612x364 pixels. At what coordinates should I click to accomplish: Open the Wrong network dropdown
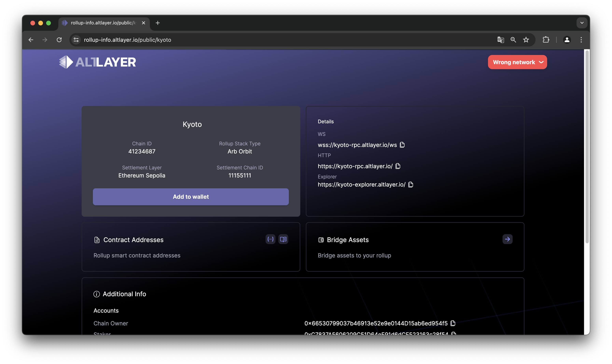[517, 62]
